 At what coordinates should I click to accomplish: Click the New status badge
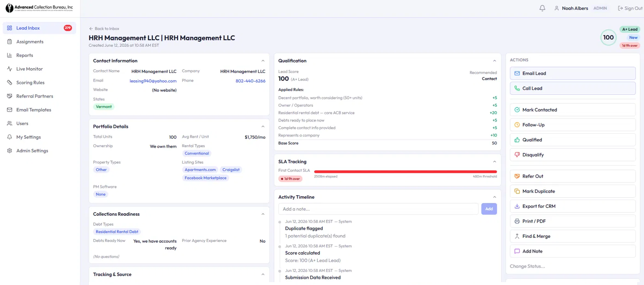(633, 37)
